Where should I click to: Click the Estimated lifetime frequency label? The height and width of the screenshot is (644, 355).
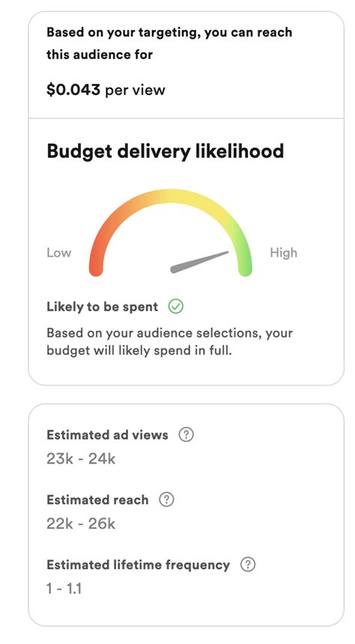pos(138,565)
